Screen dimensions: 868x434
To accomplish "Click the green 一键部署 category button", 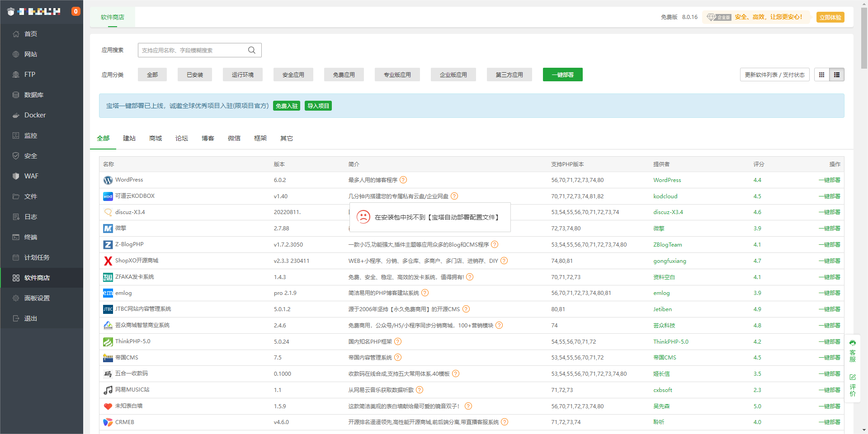I will point(563,75).
